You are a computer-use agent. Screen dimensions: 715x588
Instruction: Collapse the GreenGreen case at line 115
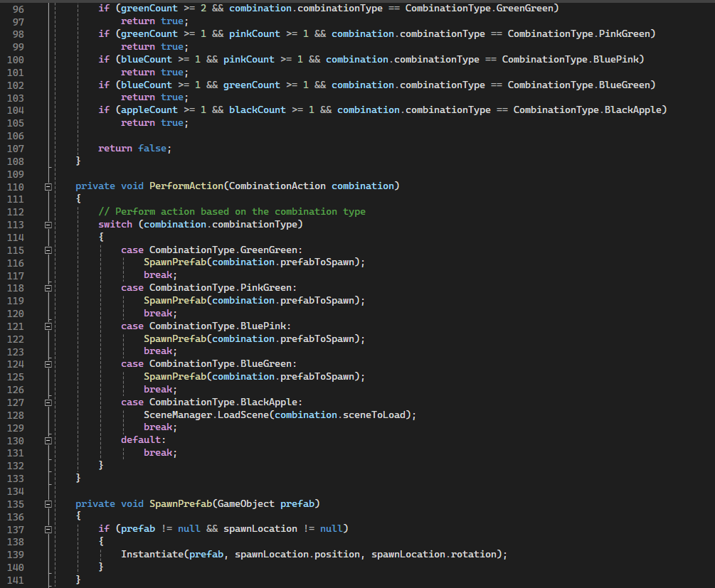[48, 250]
